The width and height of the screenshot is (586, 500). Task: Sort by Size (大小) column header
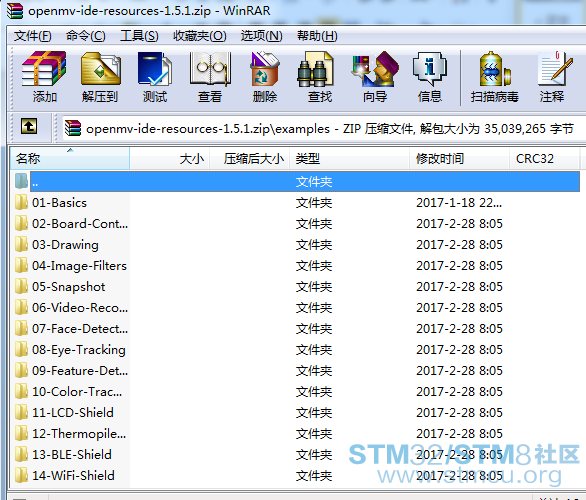pyautogui.click(x=170, y=158)
